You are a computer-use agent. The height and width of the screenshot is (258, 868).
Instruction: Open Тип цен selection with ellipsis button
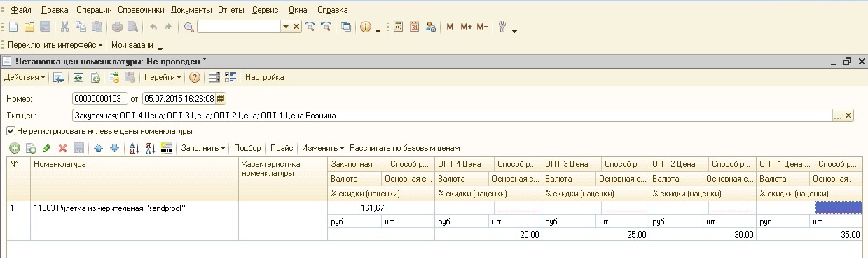point(837,116)
